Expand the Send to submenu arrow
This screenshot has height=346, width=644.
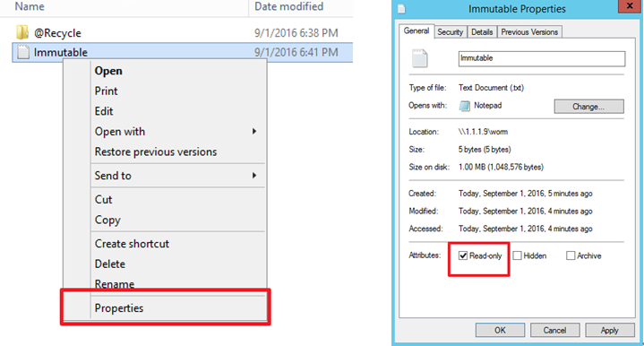(x=254, y=176)
